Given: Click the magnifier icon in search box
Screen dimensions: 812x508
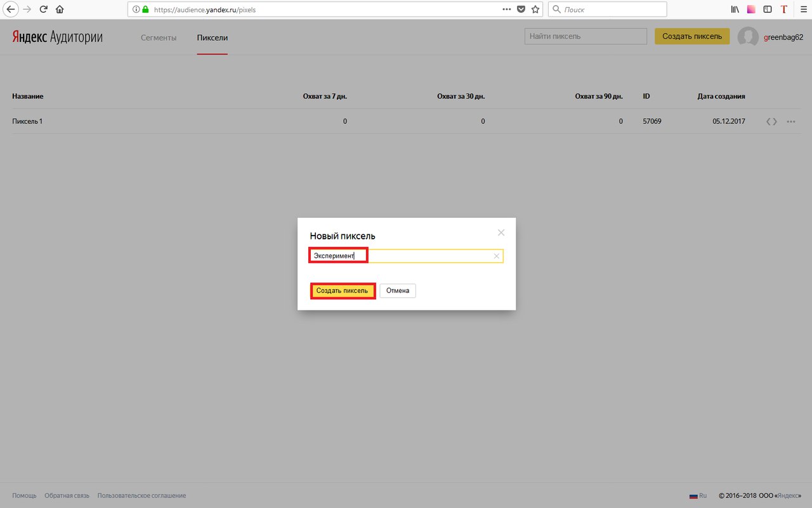Looking at the screenshot, I should 556,10.
